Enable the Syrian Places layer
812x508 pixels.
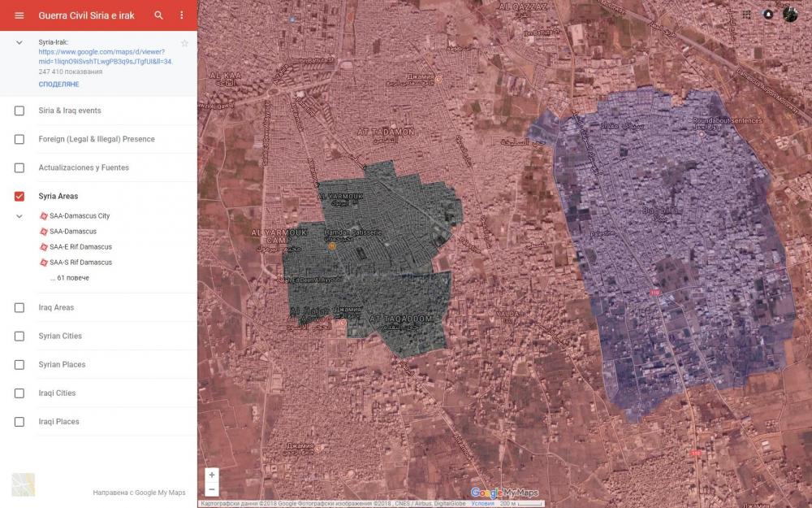[x=19, y=365]
